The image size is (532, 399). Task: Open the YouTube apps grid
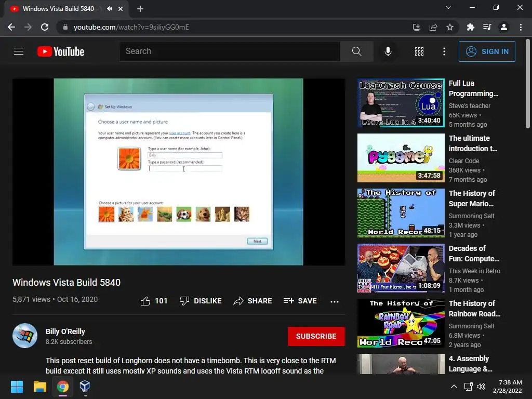tap(419, 51)
